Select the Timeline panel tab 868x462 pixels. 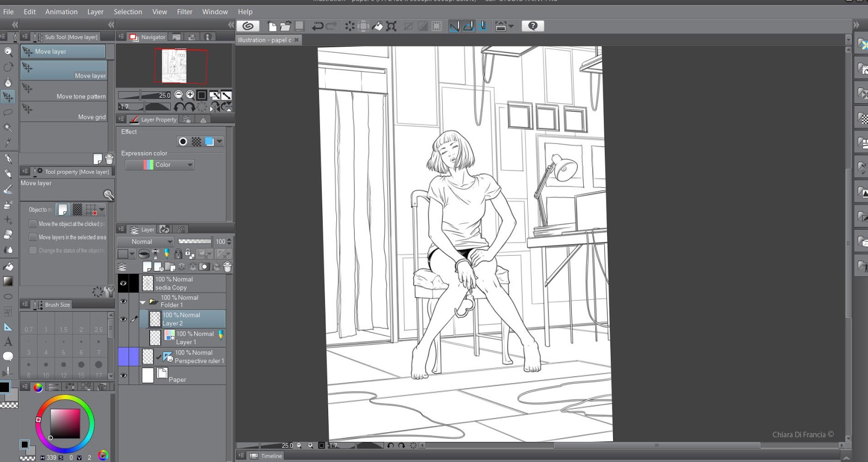tap(266, 456)
